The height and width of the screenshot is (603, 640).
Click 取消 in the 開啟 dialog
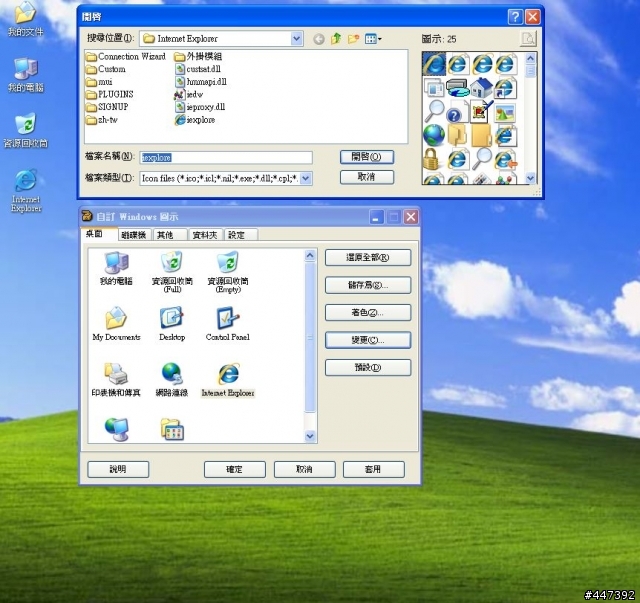(x=367, y=177)
